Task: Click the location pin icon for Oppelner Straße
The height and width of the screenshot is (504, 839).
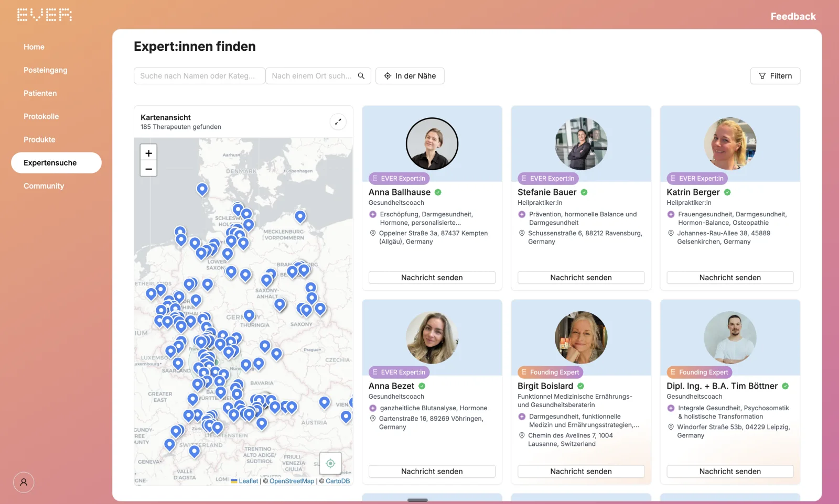Action: [x=373, y=233]
